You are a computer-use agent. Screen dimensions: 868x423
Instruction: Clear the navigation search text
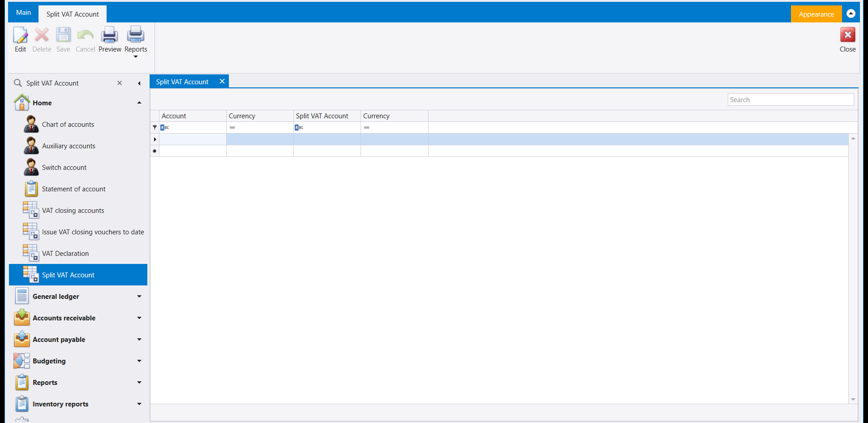(x=120, y=83)
